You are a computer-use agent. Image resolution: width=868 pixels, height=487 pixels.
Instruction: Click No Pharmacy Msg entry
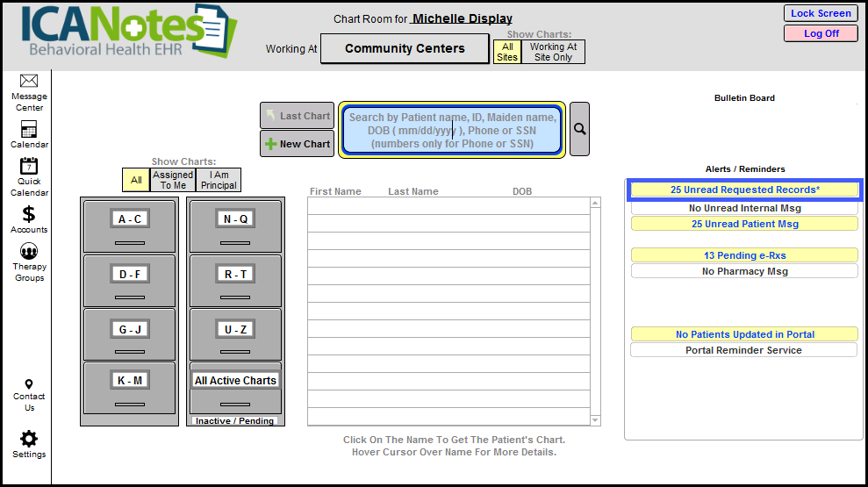click(x=744, y=271)
